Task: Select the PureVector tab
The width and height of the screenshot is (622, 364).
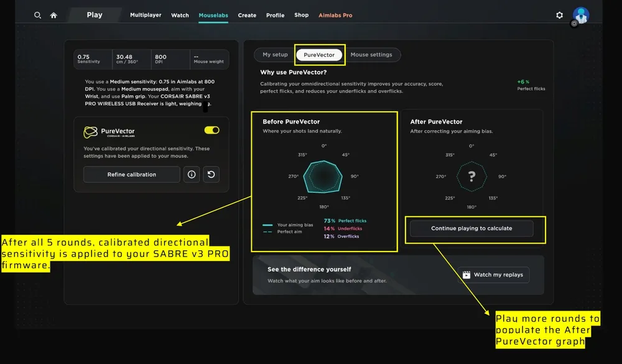Action: point(319,55)
